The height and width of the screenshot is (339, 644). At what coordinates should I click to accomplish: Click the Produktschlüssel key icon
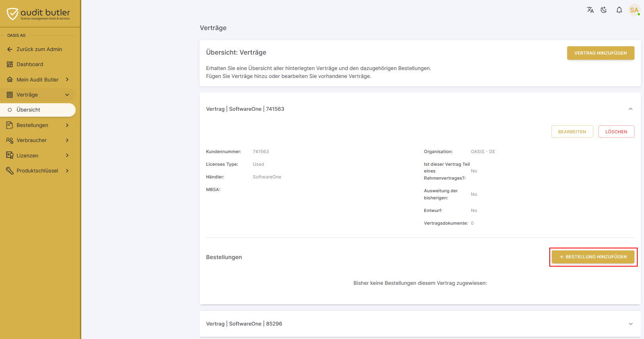[x=10, y=170]
